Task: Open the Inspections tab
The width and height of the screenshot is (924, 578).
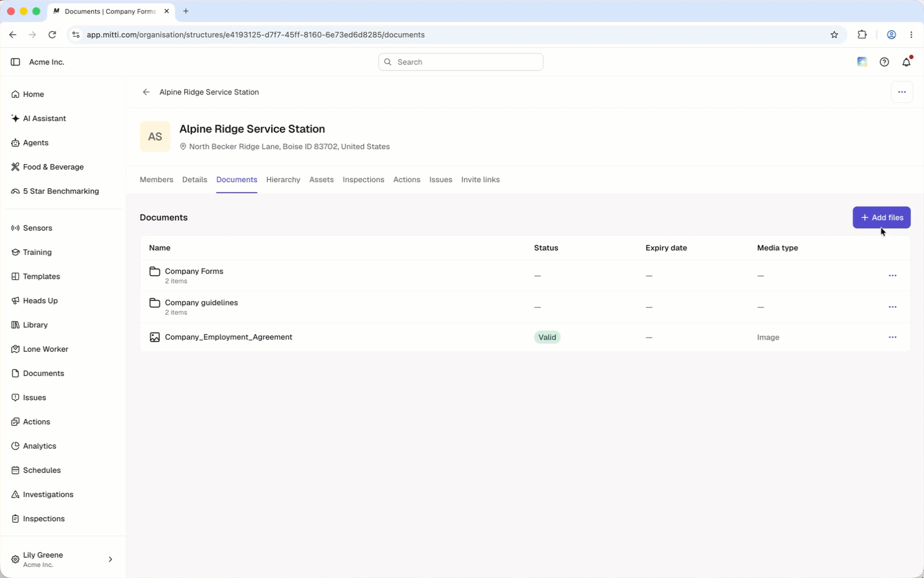Action: 363,179
